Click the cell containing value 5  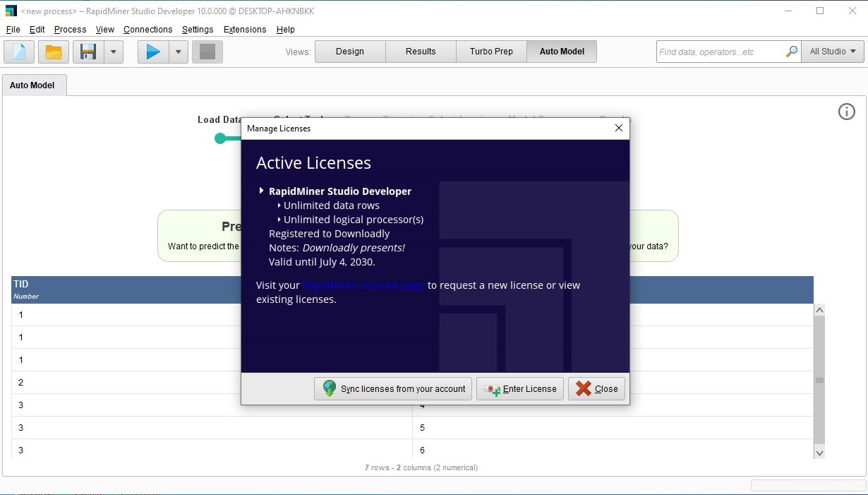coord(613,428)
